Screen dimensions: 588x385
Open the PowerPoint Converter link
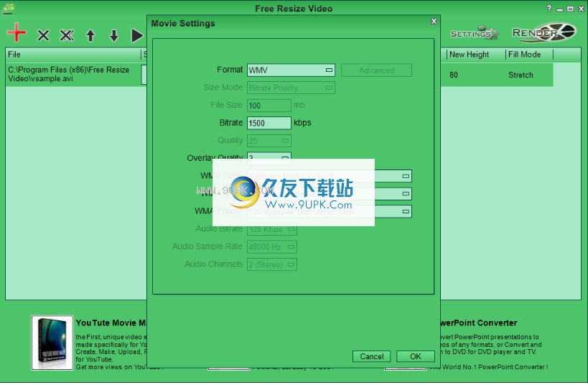479,323
